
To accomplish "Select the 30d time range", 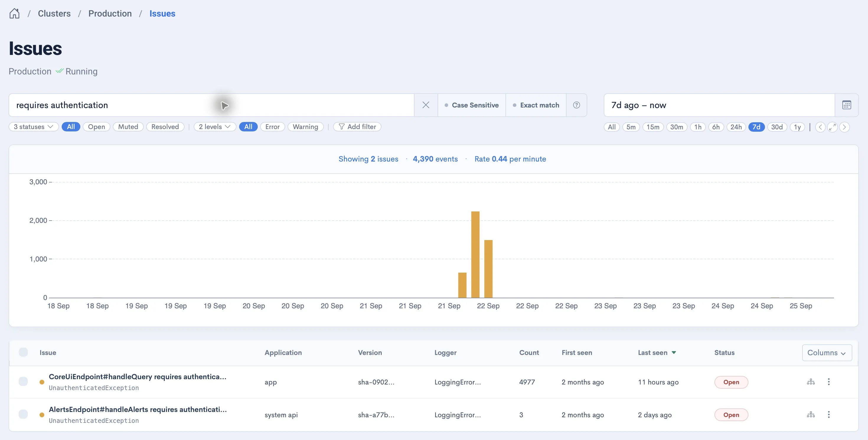I will [777, 127].
